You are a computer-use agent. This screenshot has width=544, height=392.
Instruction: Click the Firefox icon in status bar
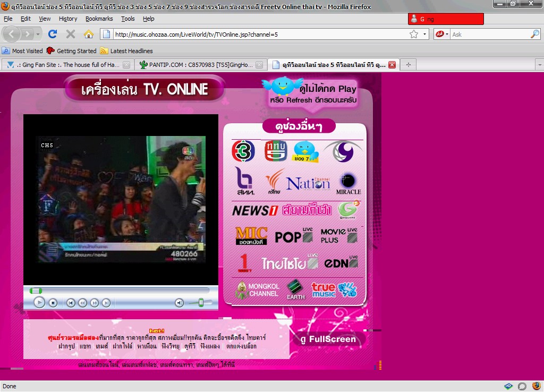pos(537,386)
